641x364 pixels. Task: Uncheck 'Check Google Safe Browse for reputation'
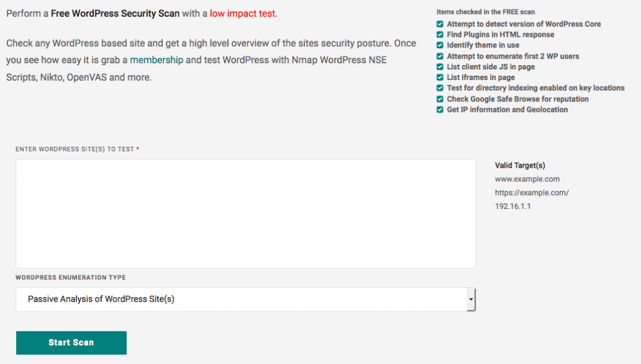(x=440, y=99)
